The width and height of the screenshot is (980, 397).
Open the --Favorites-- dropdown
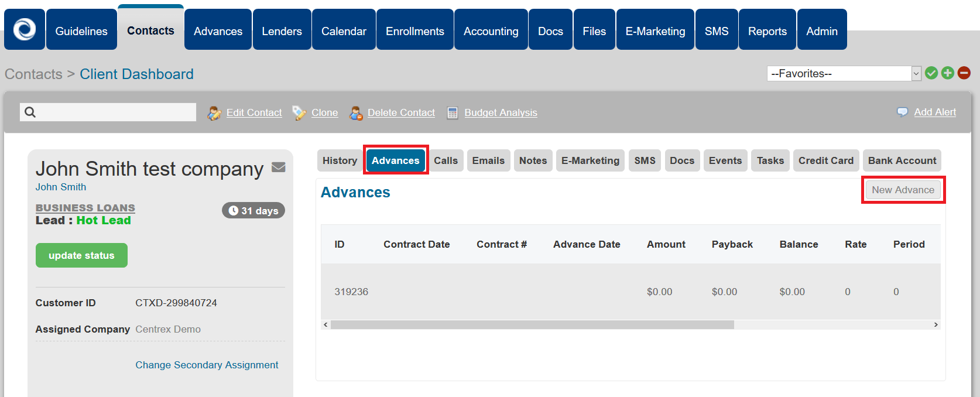click(x=844, y=73)
